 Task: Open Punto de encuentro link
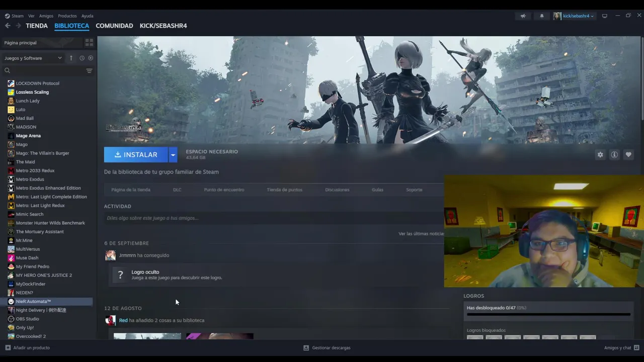(x=224, y=190)
